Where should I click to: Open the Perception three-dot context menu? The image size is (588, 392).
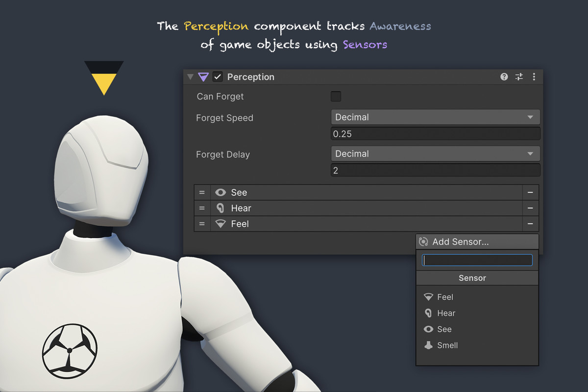click(534, 76)
